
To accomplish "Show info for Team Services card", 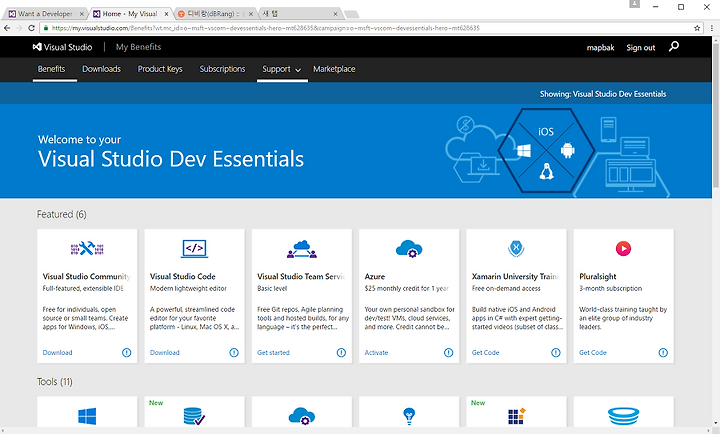I will tap(341, 352).
